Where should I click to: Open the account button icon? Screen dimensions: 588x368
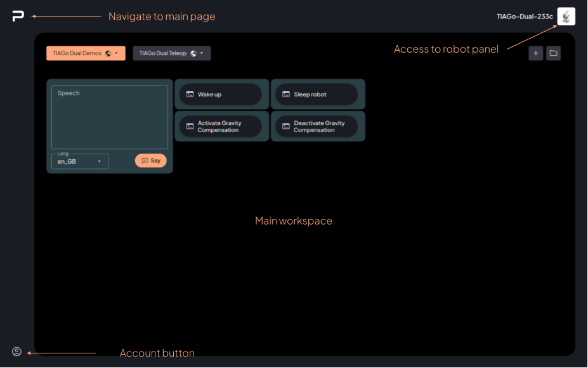click(16, 352)
